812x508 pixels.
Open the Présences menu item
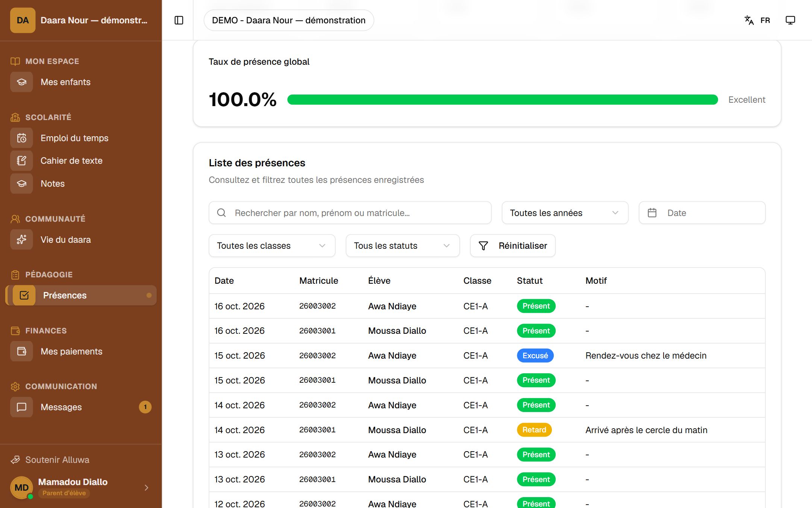click(81, 295)
